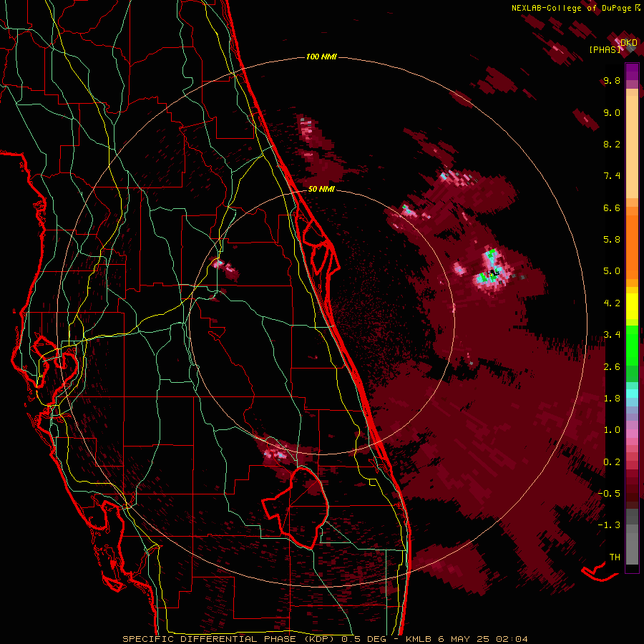Click the 1.0 scale value
This screenshot has width=644, height=644.
(612, 430)
